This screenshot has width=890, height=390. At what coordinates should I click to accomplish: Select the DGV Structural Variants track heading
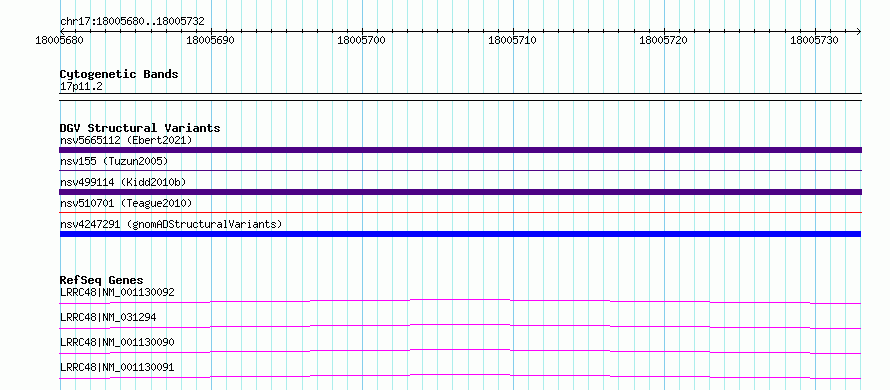[x=140, y=128]
